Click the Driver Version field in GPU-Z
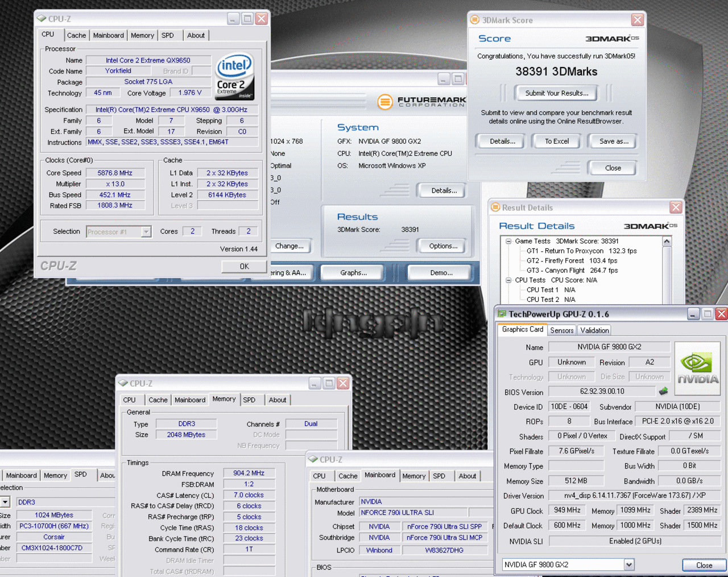 [635, 495]
